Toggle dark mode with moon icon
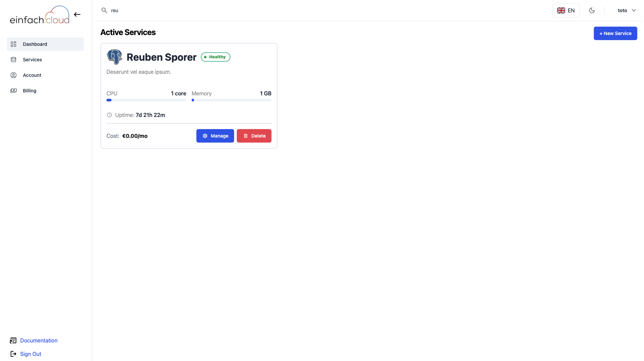Screen dimensions: 644x361 [x=592, y=10]
